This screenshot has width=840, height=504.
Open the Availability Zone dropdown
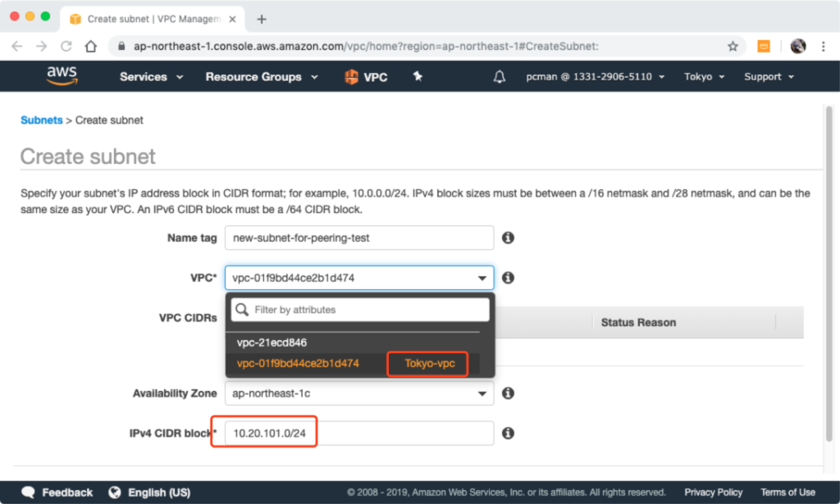coord(359,393)
